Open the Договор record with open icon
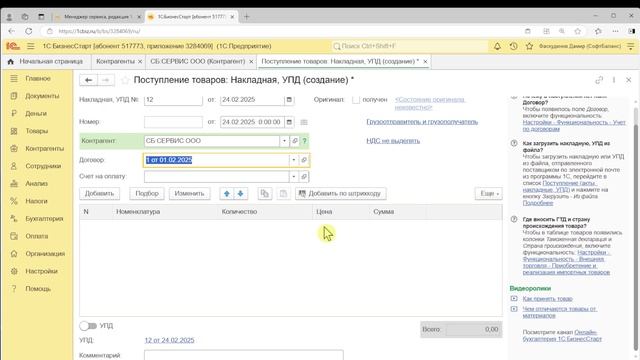Image resolution: width=640 pixels, height=360 pixels. click(304, 160)
